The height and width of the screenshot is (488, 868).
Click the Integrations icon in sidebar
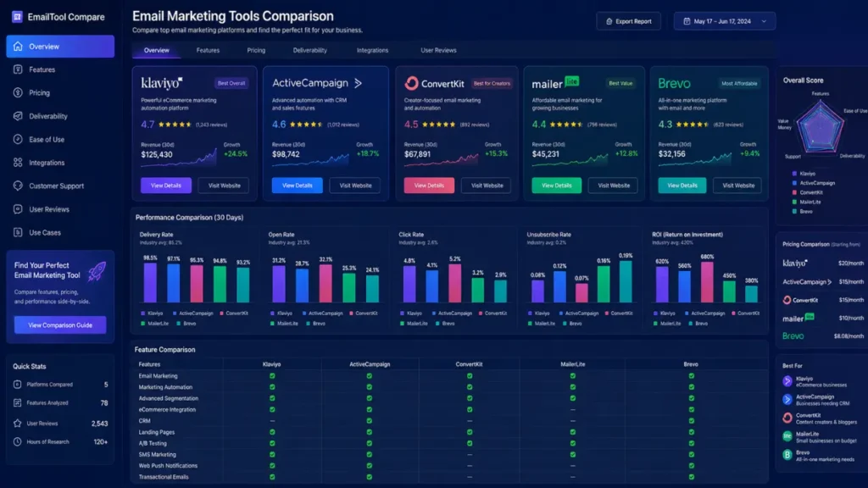(19, 163)
